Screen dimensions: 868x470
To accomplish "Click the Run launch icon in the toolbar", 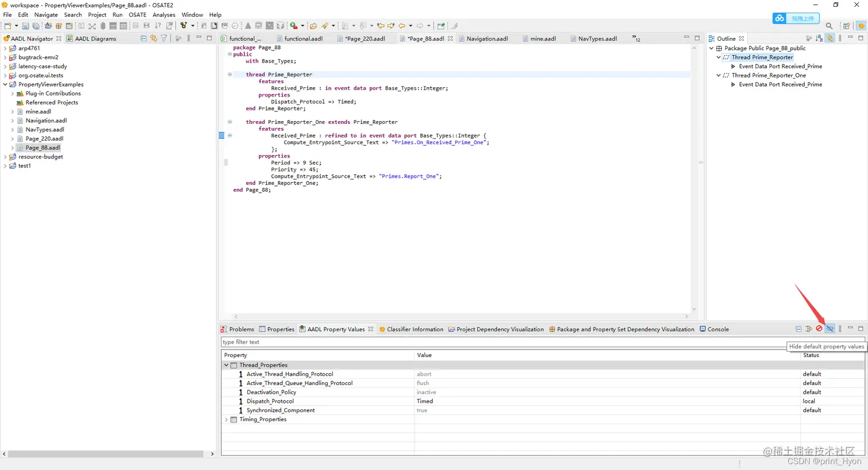I will [293, 26].
